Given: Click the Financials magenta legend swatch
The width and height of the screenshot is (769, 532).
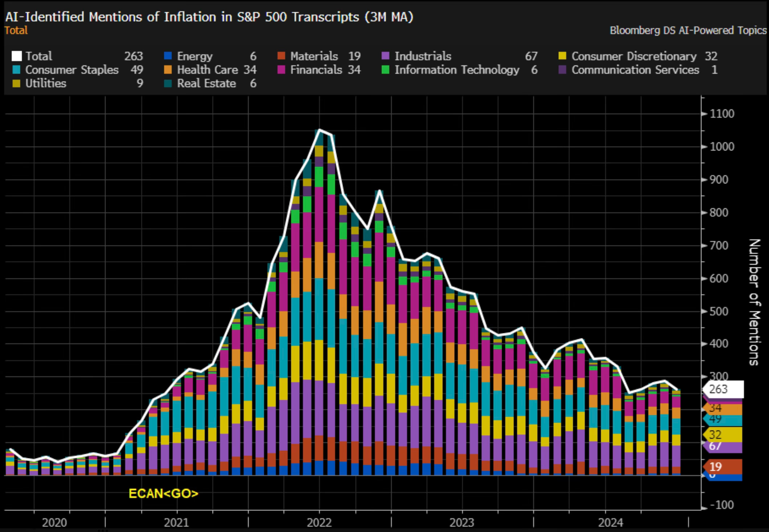Looking at the screenshot, I should click(x=281, y=70).
